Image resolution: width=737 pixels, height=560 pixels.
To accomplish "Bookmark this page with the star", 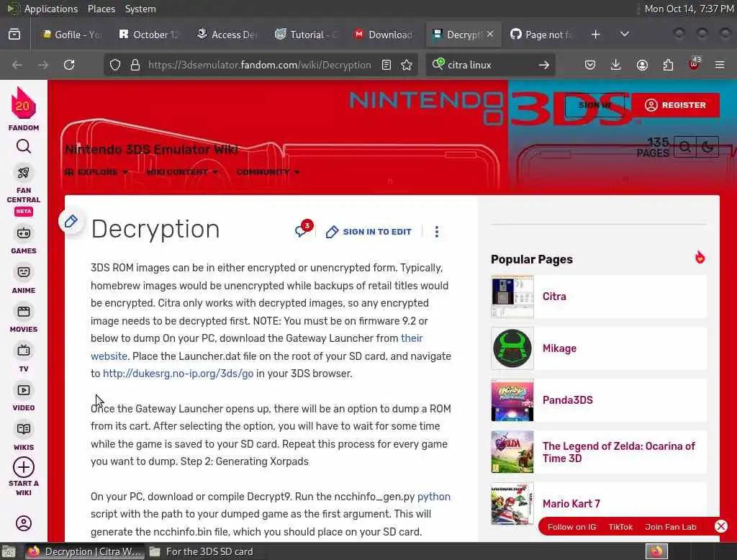I will (x=407, y=65).
